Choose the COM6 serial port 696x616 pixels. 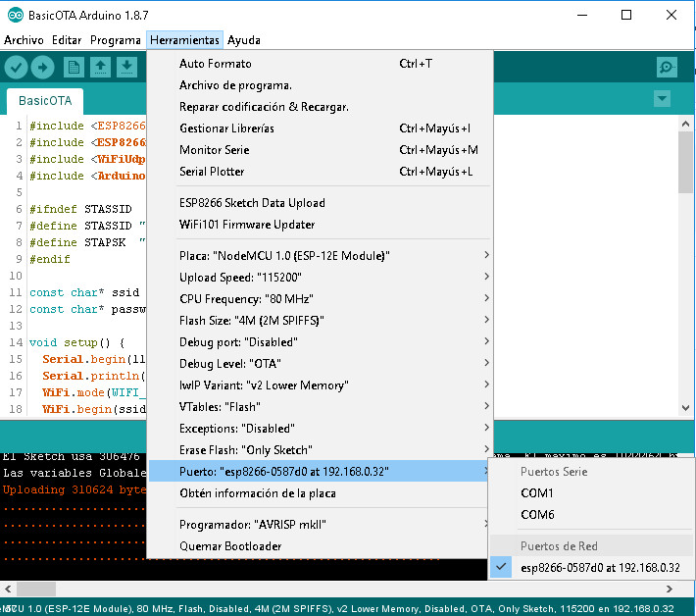(x=592, y=515)
